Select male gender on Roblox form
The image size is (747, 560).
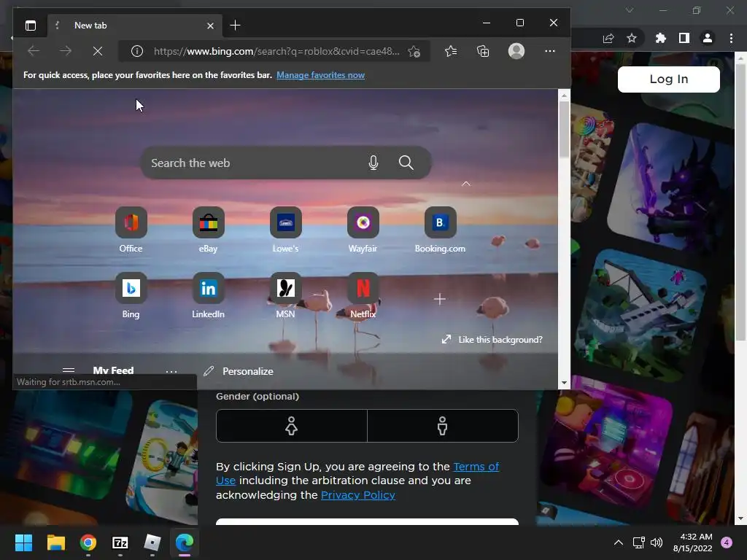[x=443, y=426]
